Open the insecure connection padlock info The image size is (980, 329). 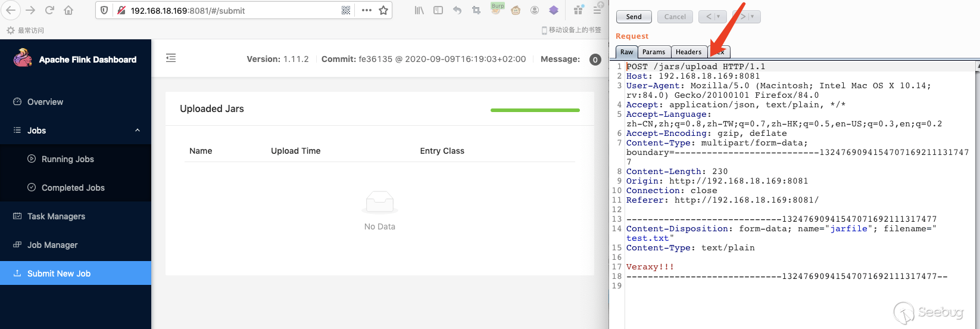click(121, 10)
